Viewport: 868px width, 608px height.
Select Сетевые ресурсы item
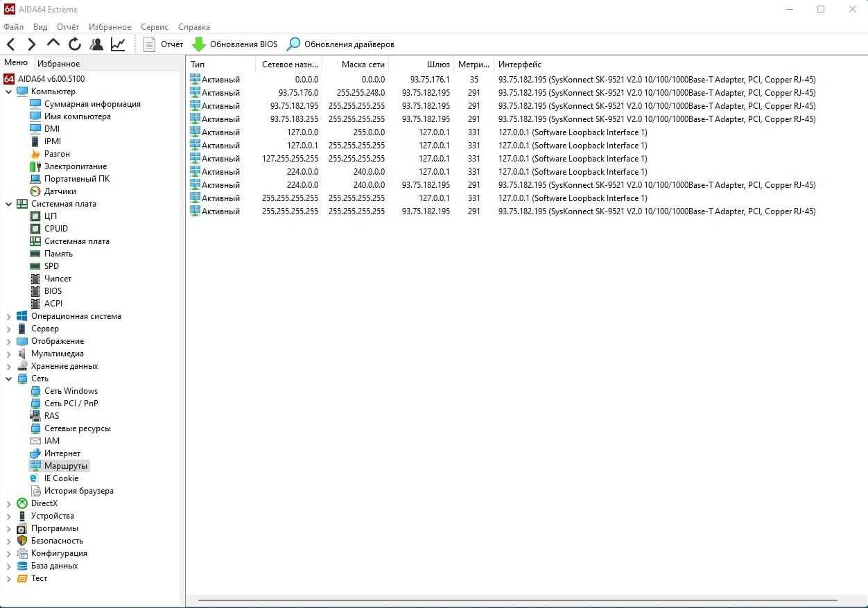pos(70,428)
